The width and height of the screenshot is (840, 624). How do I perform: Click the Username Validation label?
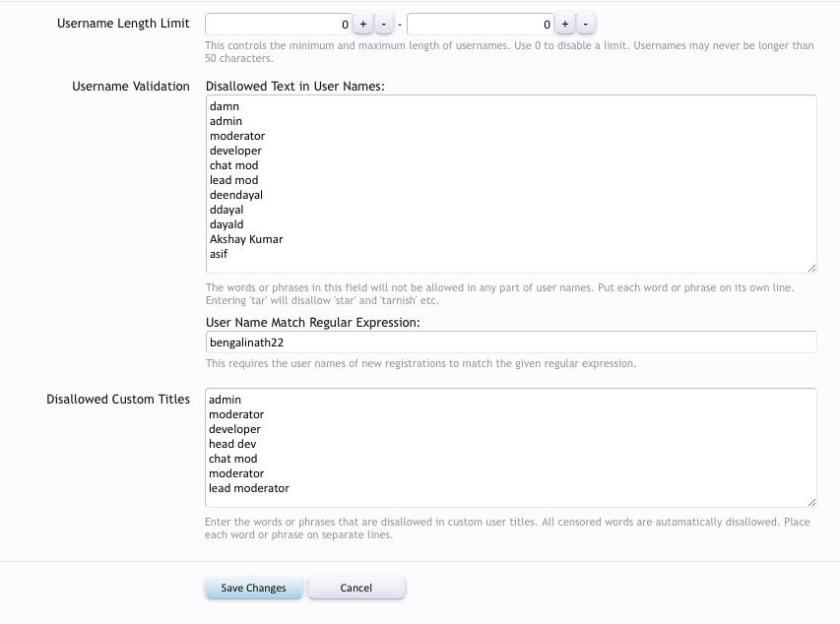pyautogui.click(x=131, y=87)
